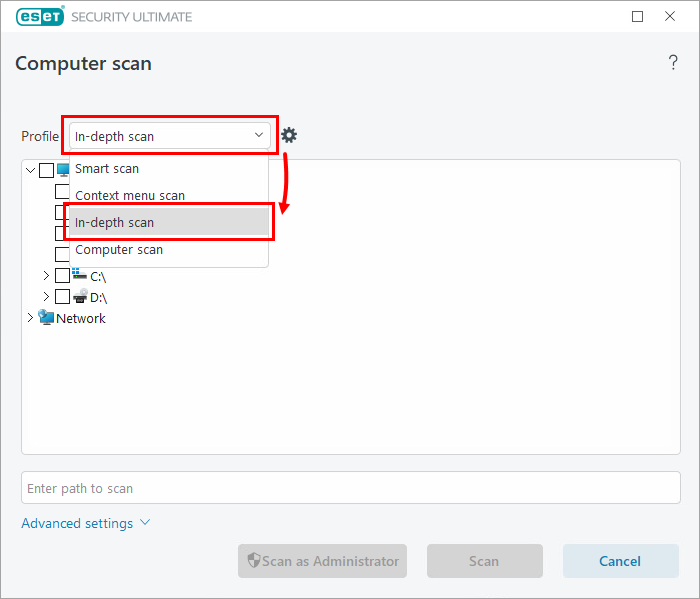Screen dimensions: 700x599
Task: Check the C:\ drive checkbox
Action: pos(63,275)
